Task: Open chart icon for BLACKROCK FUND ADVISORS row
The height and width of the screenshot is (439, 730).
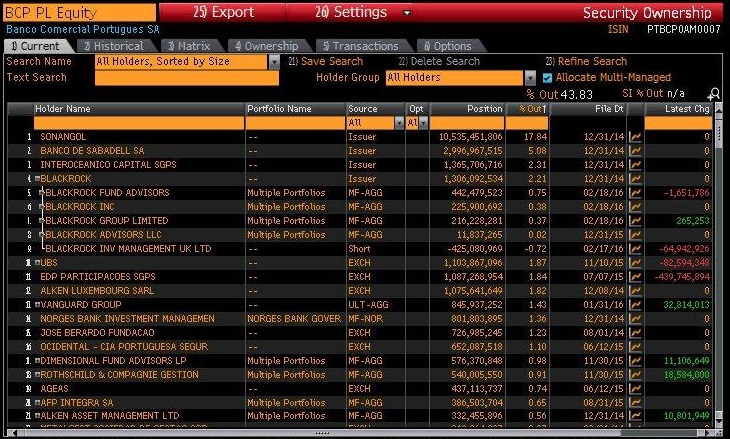Action: pyautogui.click(x=635, y=193)
